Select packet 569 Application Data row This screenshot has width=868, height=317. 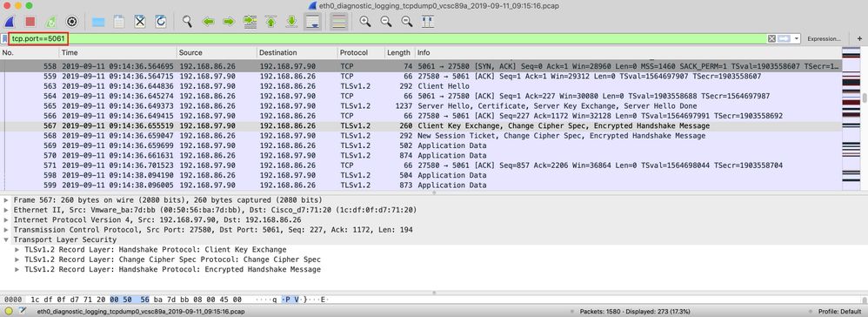pos(420,145)
